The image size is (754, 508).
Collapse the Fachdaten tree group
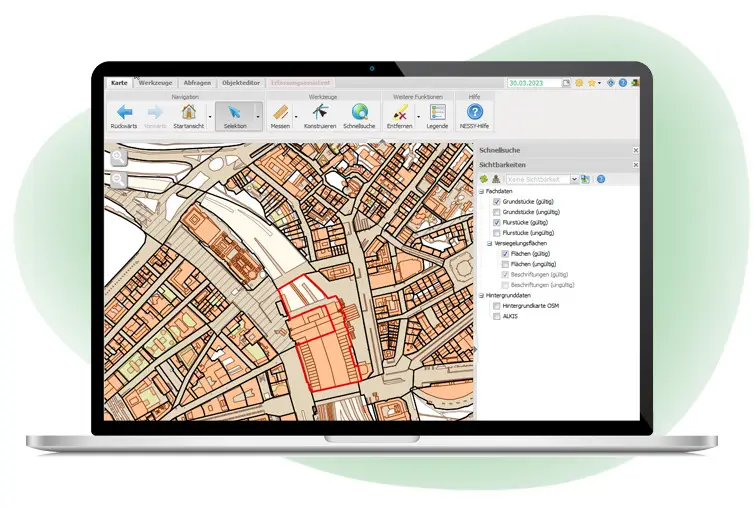coord(482,191)
